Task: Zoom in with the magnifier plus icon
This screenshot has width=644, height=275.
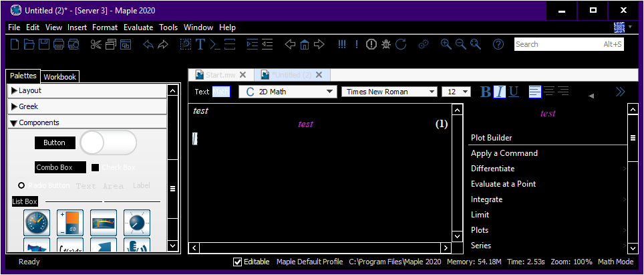Action: click(446, 44)
